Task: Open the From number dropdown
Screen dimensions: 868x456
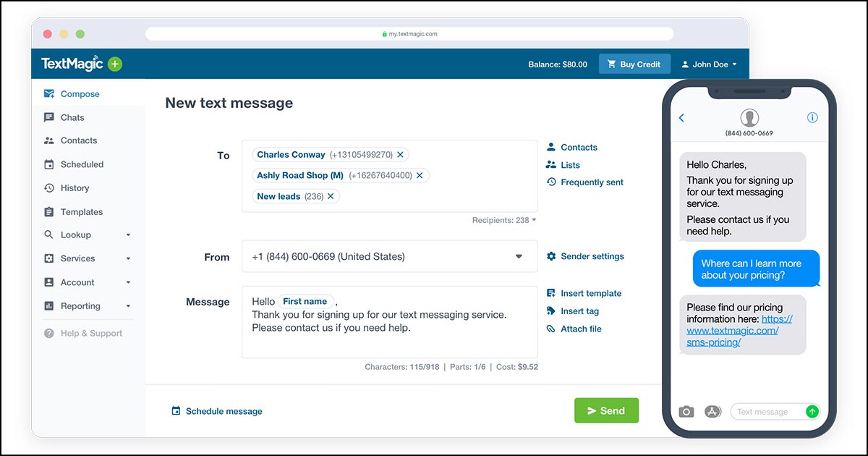Action: click(519, 257)
